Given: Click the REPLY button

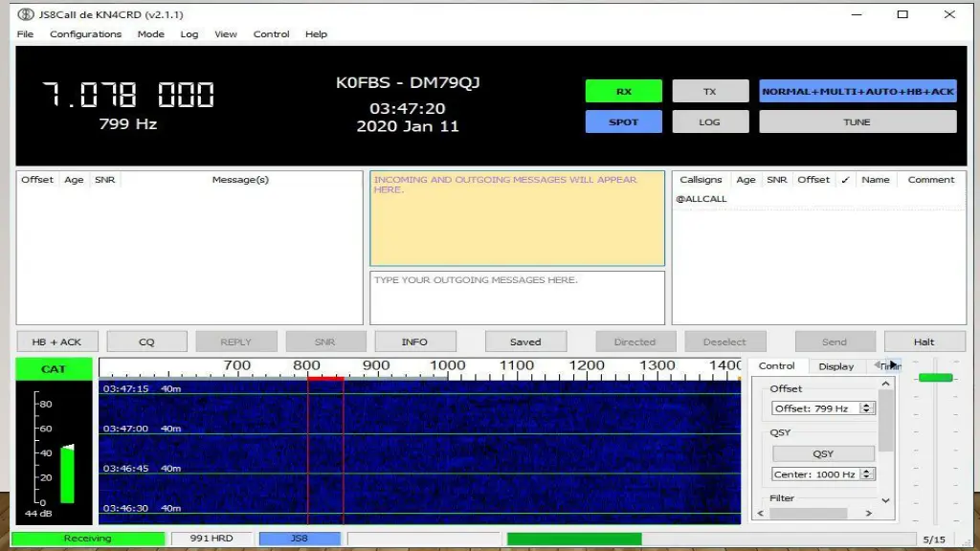Looking at the screenshot, I should (x=236, y=342).
